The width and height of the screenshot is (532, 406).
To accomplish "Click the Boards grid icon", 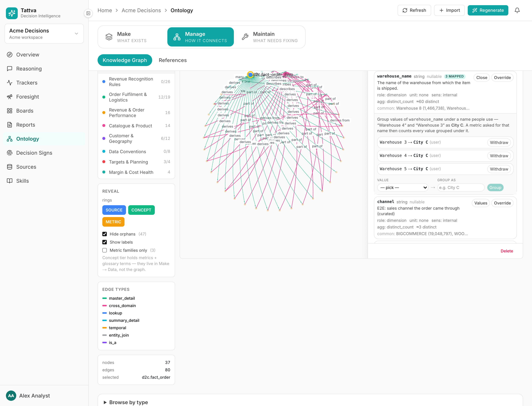I will [x=10, y=111].
